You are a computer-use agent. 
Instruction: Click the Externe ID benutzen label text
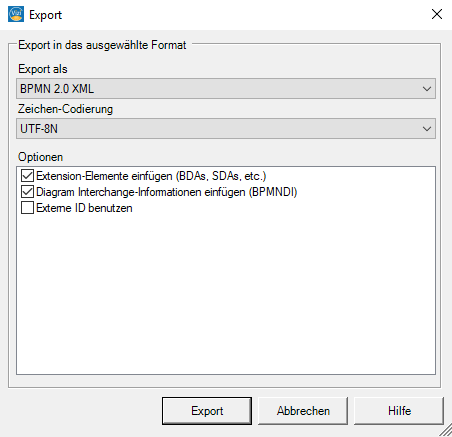(x=84, y=208)
